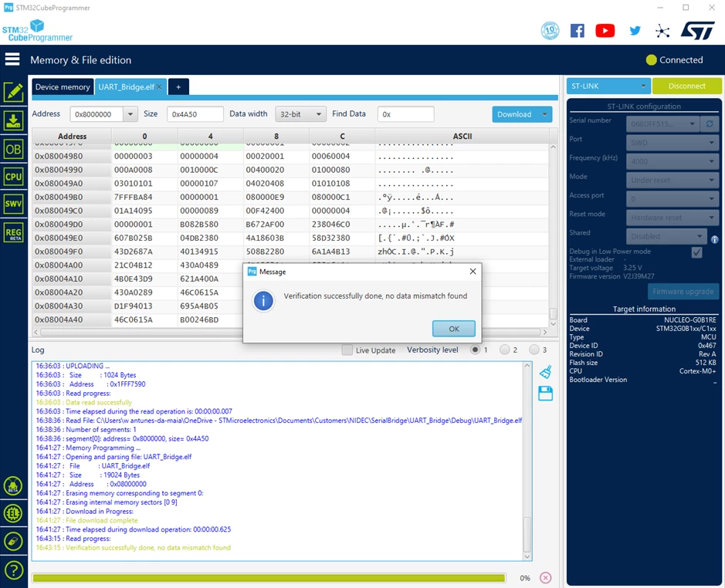Select verbosity level 3
725x588 pixels.
(534, 350)
